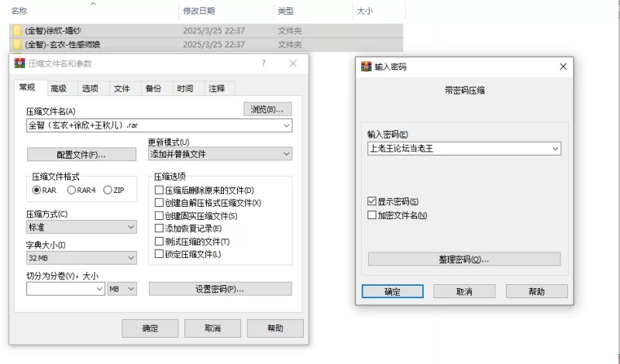The height and width of the screenshot is (364, 620).
Task: Select the RAR4 archive format option
Action: [x=72, y=190]
